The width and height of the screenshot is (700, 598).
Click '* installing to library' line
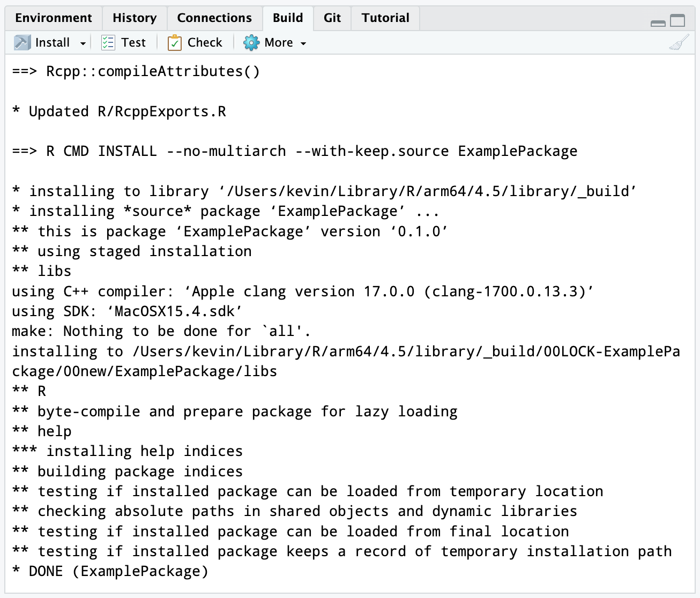[x=324, y=191]
